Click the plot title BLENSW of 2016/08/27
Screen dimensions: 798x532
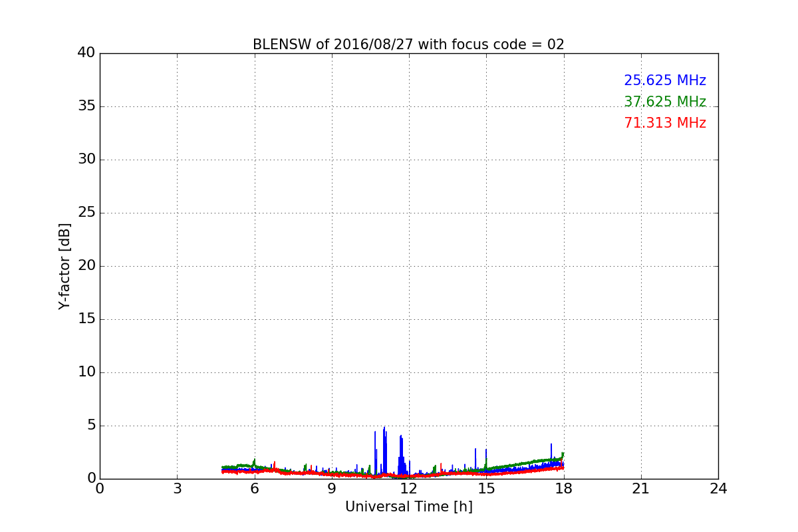click(x=408, y=45)
